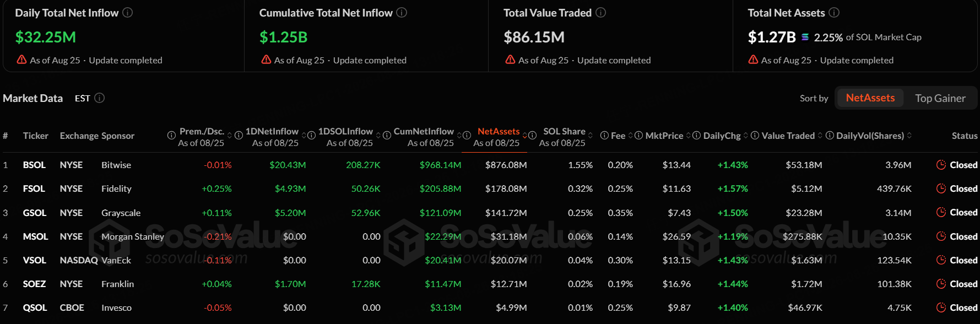Click info icon next to Total Value Traded
The width and height of the screenshot is (980, 324).
(600, 13)
